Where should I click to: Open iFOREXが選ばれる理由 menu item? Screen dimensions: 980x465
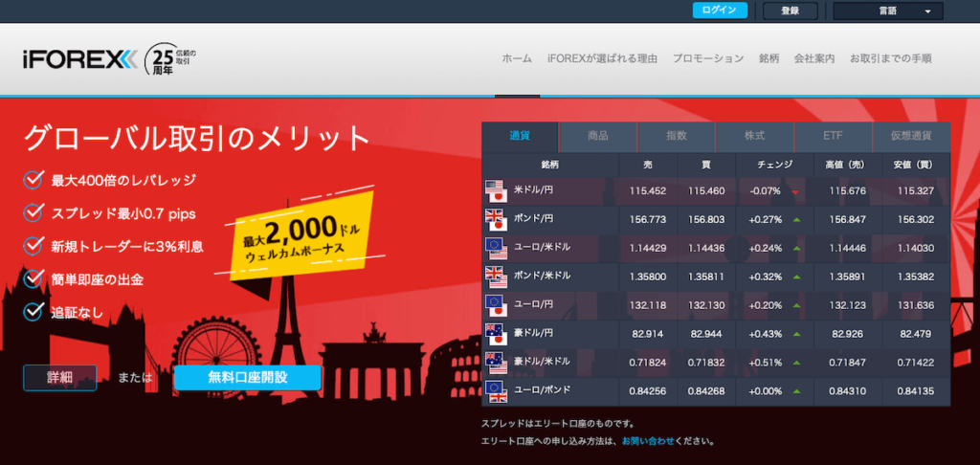[603, 58]
